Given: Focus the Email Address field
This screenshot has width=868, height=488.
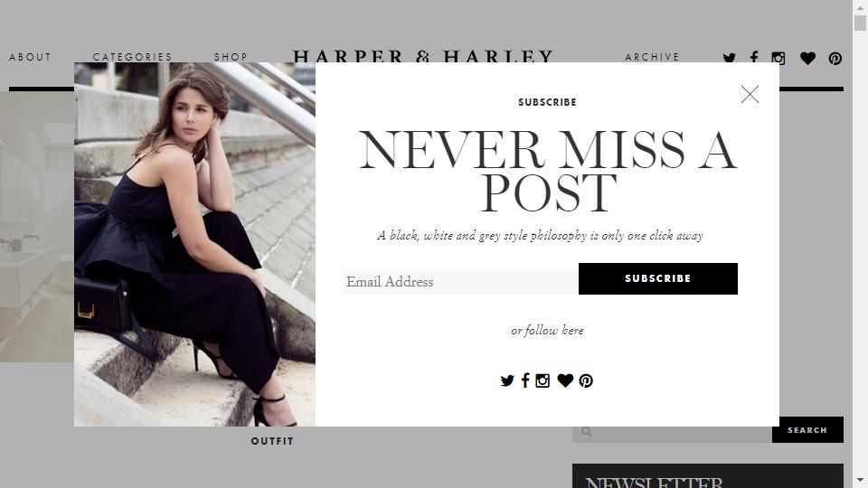Looking at the screenshot, I should 460,282.
